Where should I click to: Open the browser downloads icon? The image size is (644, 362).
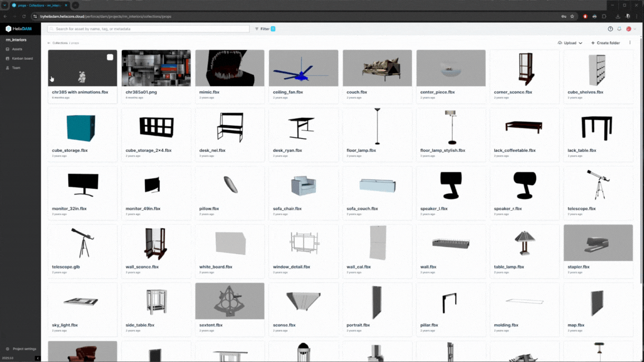618,16
